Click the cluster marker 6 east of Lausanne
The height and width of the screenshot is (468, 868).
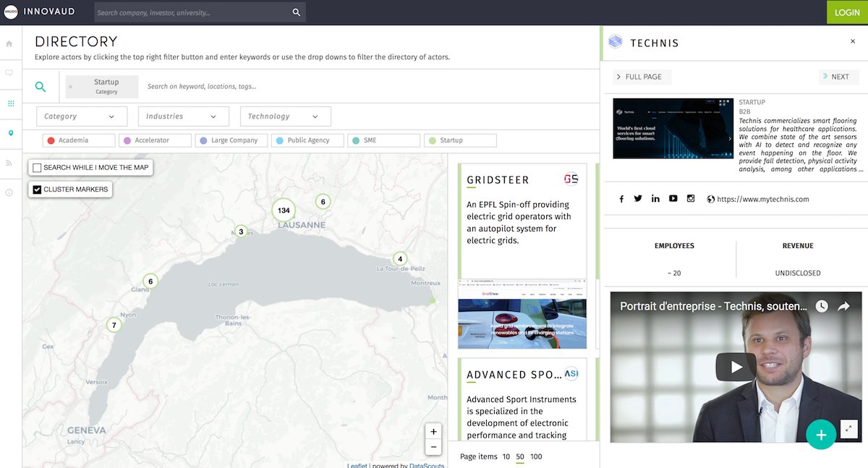click(323, 202)
